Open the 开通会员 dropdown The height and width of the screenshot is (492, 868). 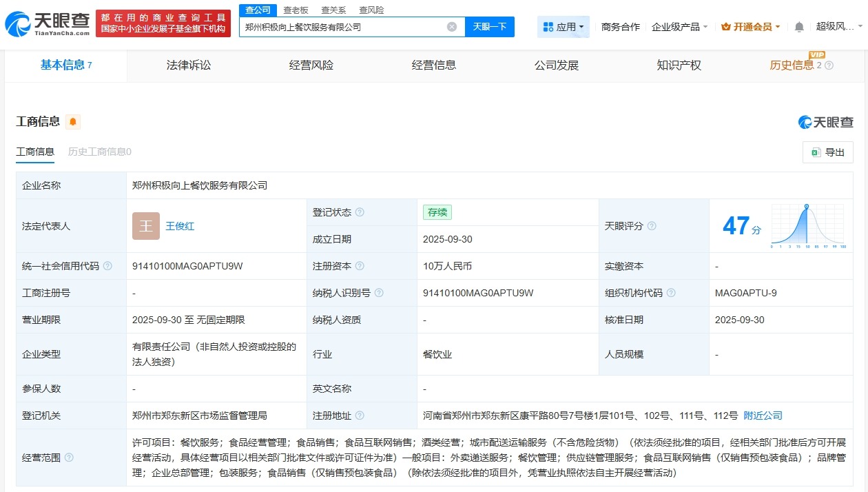(750, 26)
